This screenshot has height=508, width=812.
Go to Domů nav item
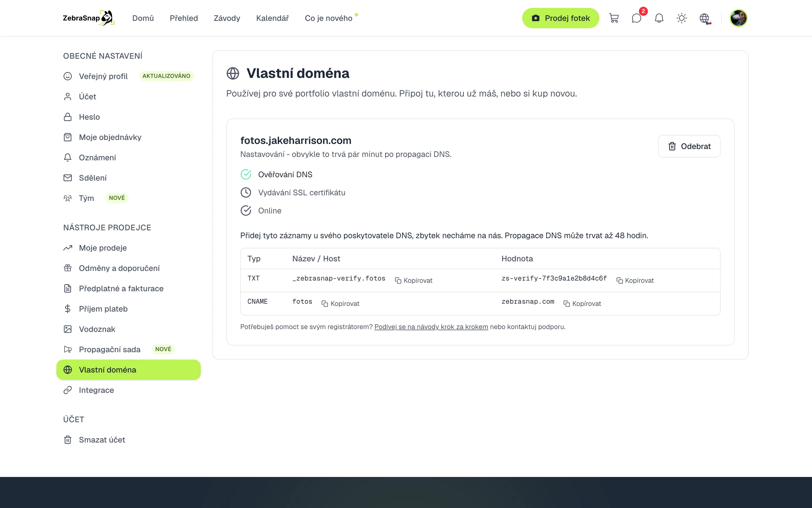pyautogui.click(x=143, y=18)
